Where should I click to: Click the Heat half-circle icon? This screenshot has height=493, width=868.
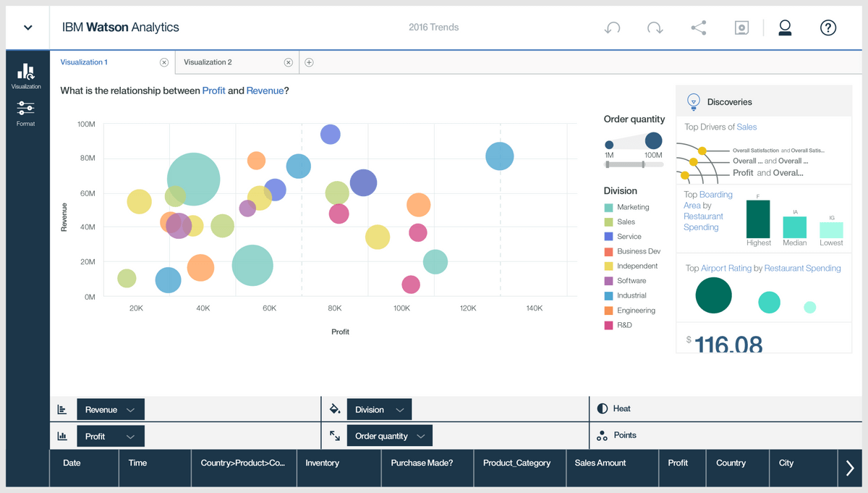[602, 408]
